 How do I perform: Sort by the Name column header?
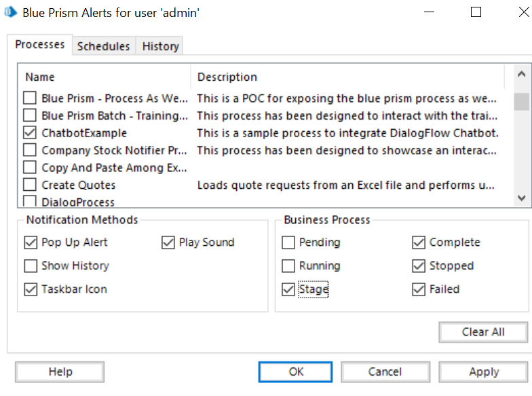(40, 77)
